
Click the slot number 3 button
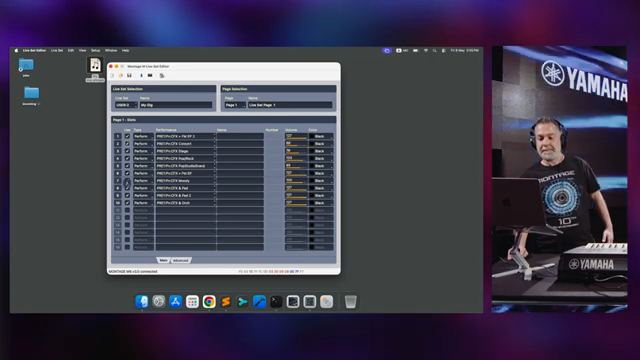[118, 151]
